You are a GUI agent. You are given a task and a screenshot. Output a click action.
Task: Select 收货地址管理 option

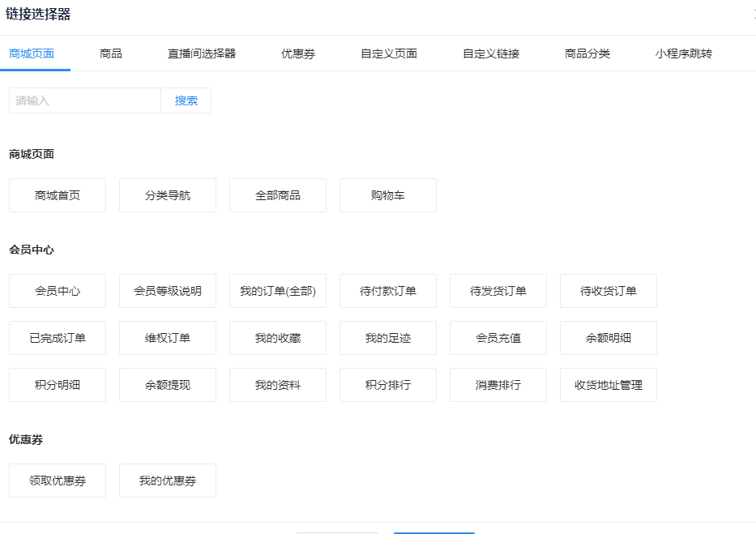tap(609, 385)
